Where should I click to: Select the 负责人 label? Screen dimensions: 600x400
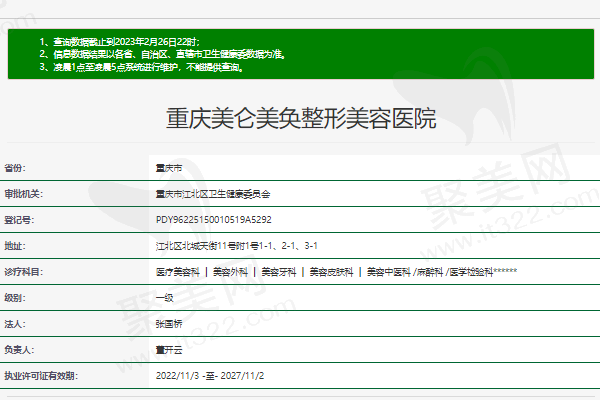pyautogui.click(x=19, y=349)
